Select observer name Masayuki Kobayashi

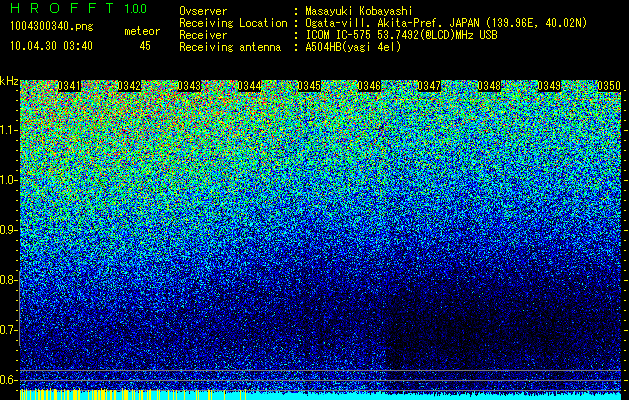(359, 11)
